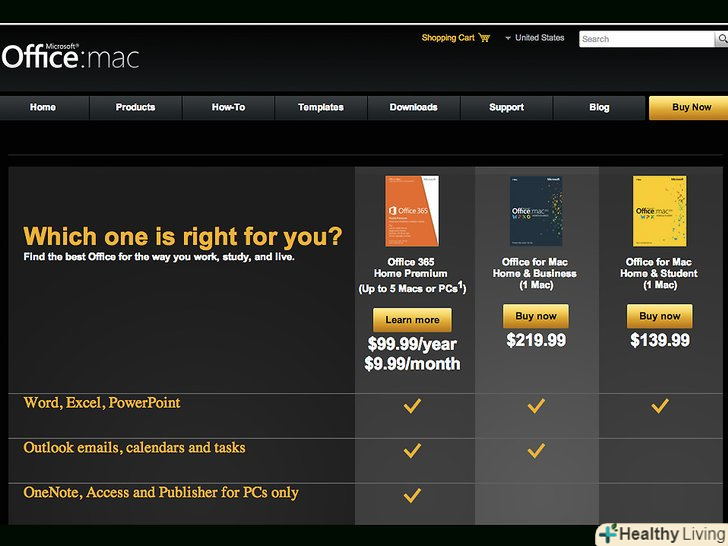
Task: Click OneNote, Access and Publisher row label
Action: tap(161, 493)
